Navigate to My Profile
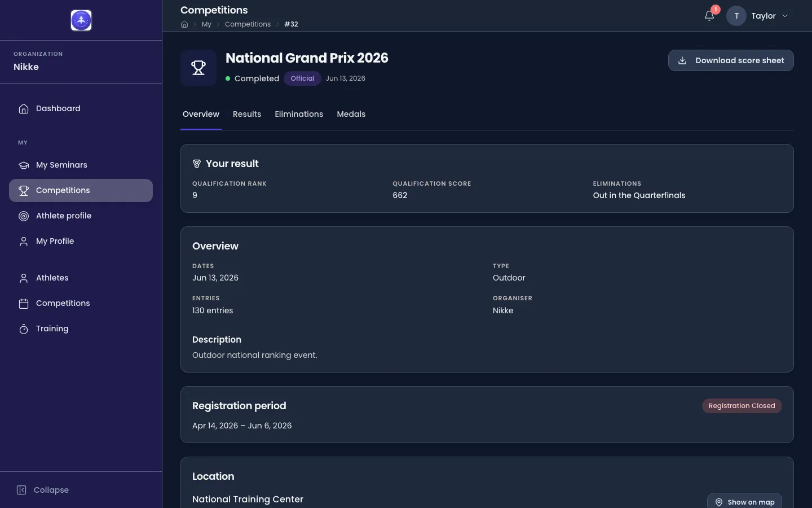Screen dimensions: 812x508 click(81, 241)
